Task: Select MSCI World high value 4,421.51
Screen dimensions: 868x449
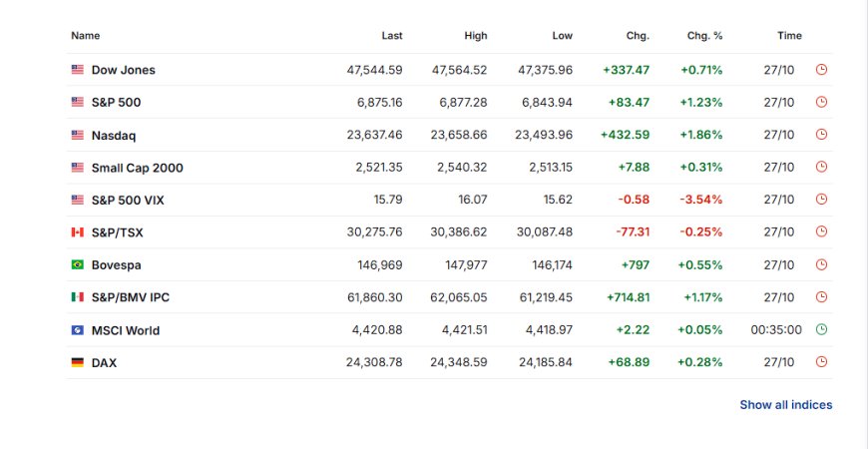Action: pyautogui.click(x=465, y=330)
